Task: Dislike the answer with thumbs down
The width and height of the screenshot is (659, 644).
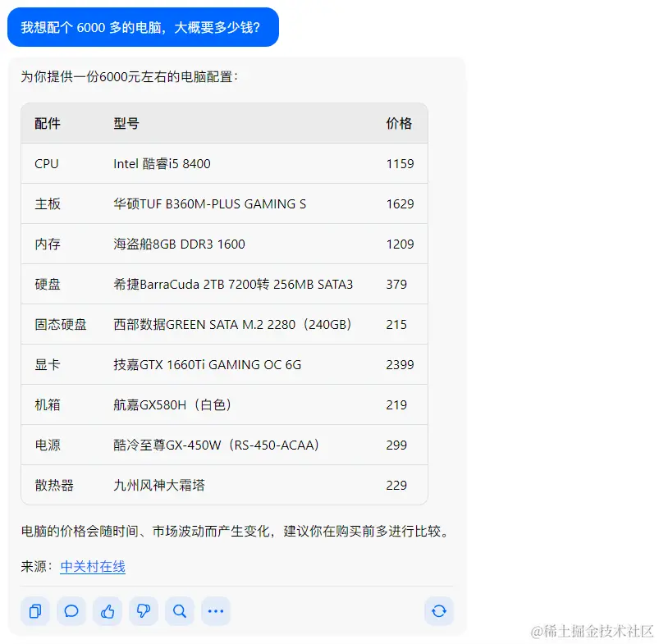Action: pyautogui.click(x=144, y=611)
